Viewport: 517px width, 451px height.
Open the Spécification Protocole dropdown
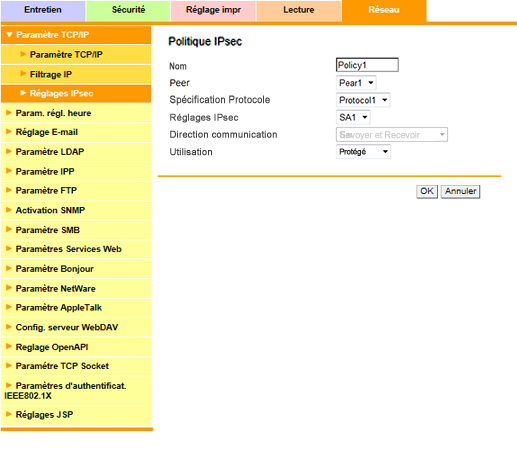(x=363, y=100)
